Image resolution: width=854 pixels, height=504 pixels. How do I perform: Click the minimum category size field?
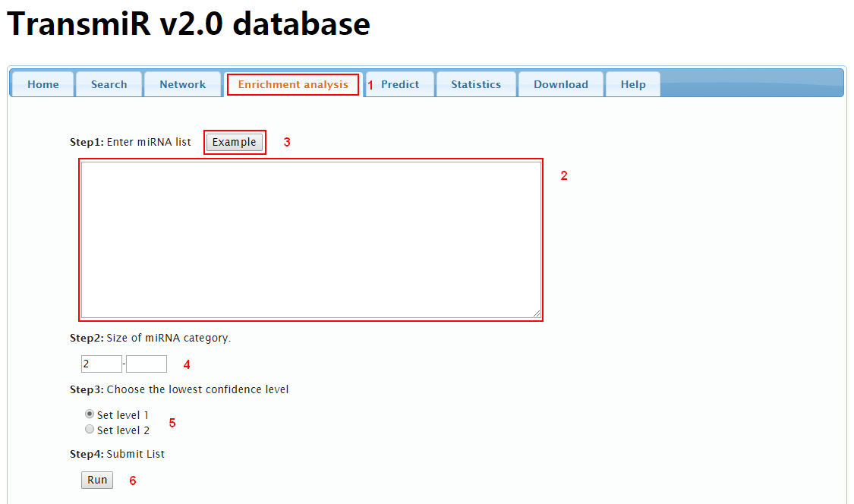pyautogui.click(x=101, y=364)
